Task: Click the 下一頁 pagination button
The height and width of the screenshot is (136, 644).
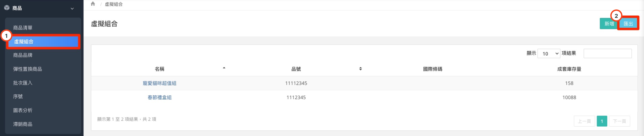Action: click(x=619, y=121)
